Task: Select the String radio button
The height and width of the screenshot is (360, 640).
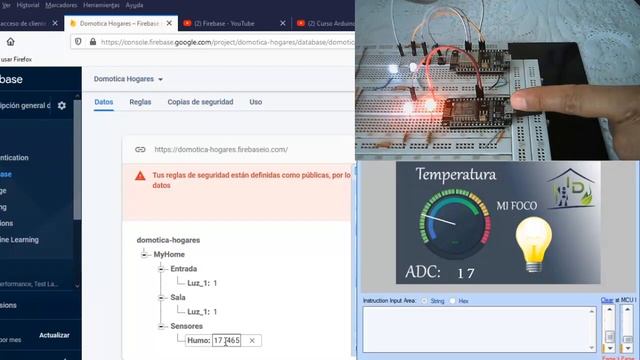Action: (x=424, y=301)
